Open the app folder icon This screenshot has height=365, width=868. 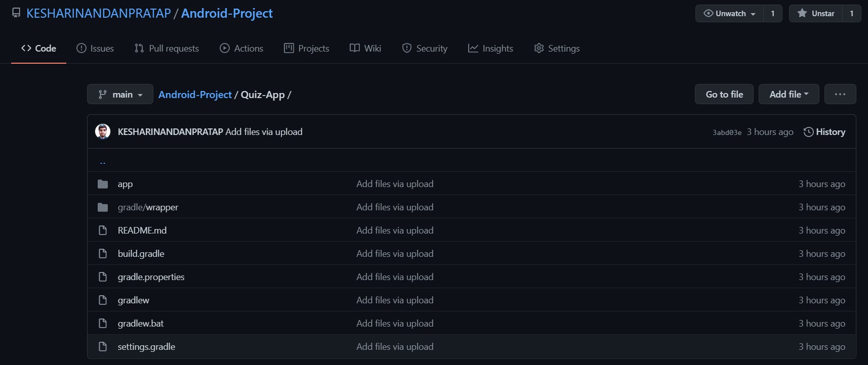103,184
